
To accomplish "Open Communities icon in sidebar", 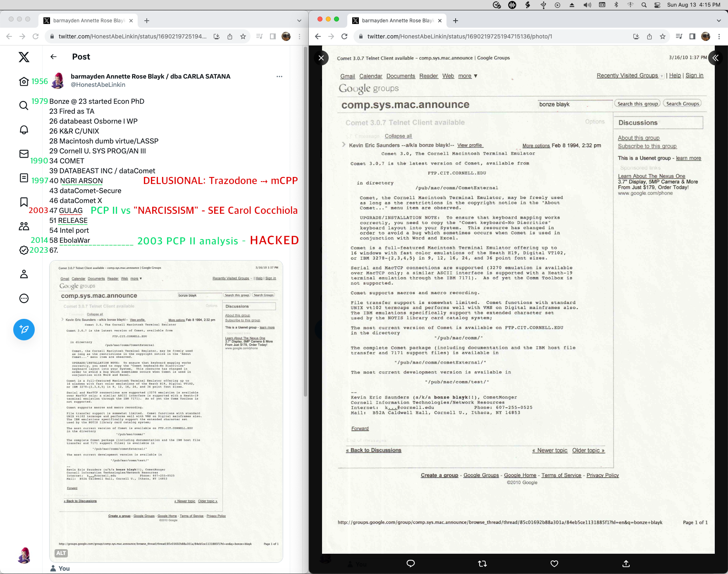I will pyautogui.click(x=24, y=226).
